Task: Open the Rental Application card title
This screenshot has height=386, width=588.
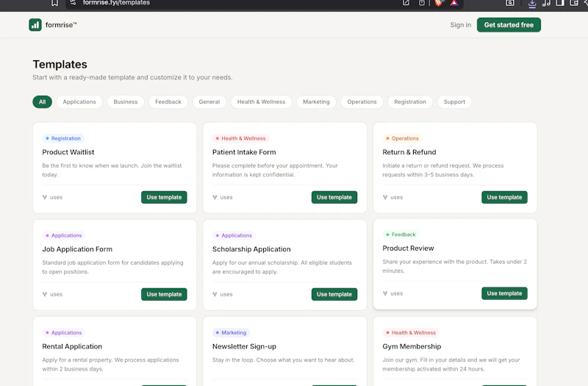Action: (72, 346)
